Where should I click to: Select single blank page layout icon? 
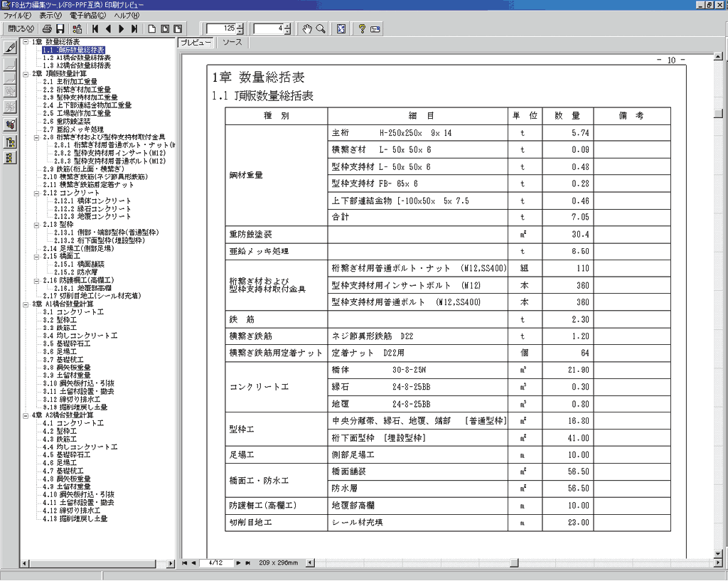point(152,28)
